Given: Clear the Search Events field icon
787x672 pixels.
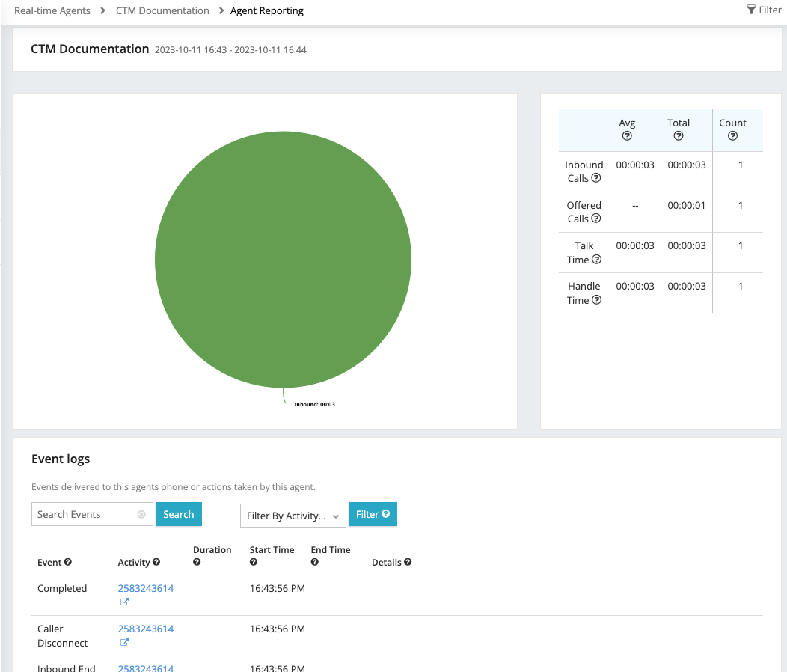Looking at the screenshot, I should pyautogui.click(x=141, y=514).
